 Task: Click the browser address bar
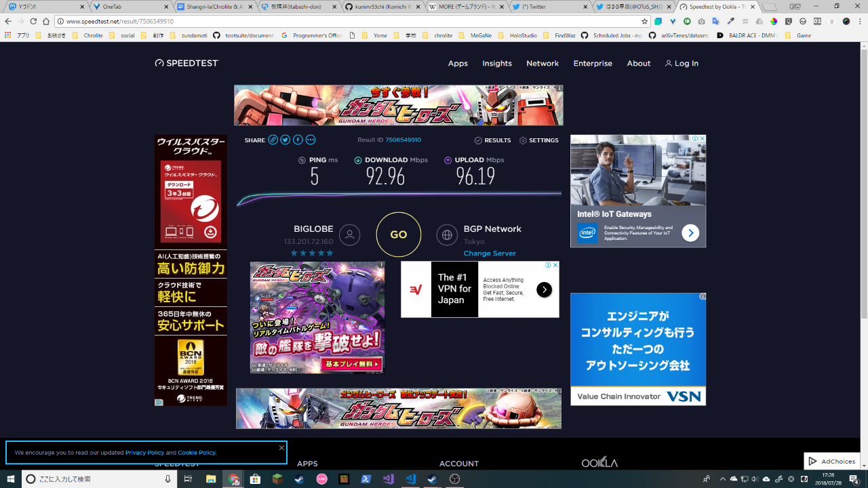coord(339,22)
